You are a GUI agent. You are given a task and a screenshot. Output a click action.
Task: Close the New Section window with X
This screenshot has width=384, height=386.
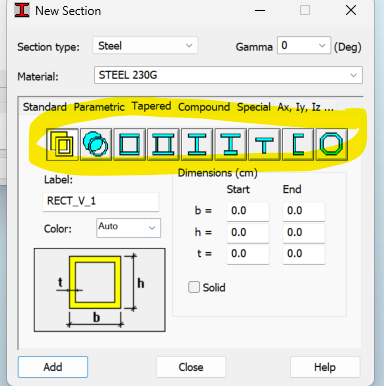pos(351,10)
